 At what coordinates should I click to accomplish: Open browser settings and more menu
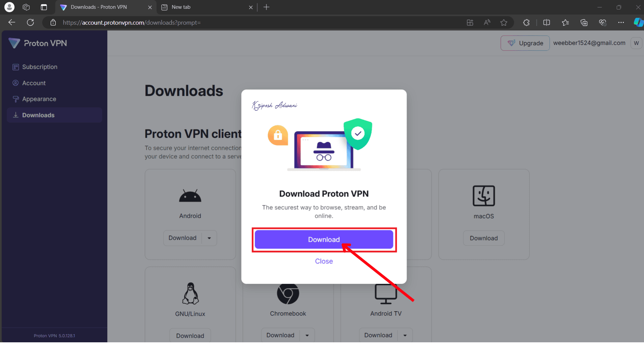click(x=621, y=23)
